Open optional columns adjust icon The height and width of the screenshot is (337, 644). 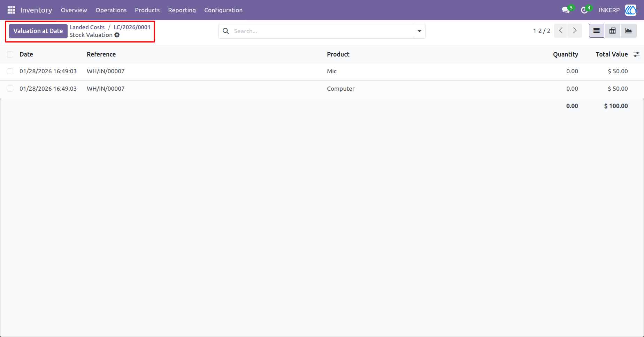(636, 54)
